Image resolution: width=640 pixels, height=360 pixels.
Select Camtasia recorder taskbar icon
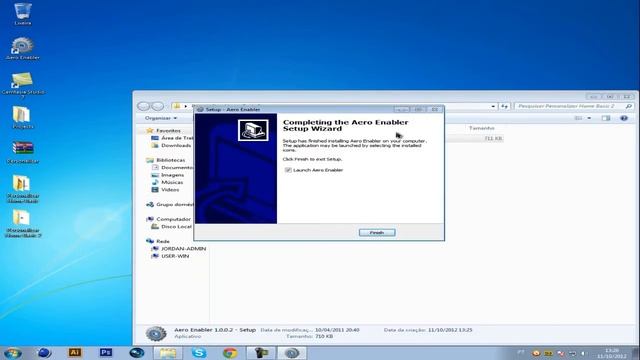260,353
